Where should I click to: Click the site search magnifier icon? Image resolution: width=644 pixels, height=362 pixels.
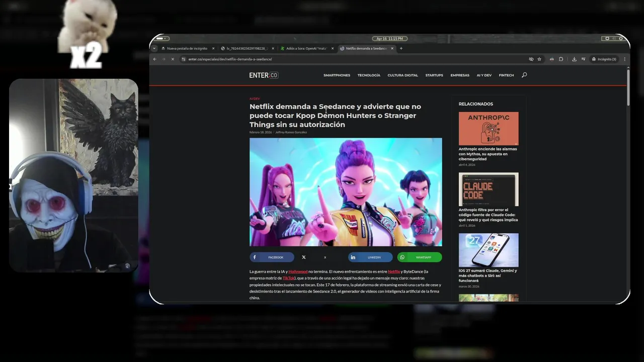pyautogui.click(x=524, y=75)
